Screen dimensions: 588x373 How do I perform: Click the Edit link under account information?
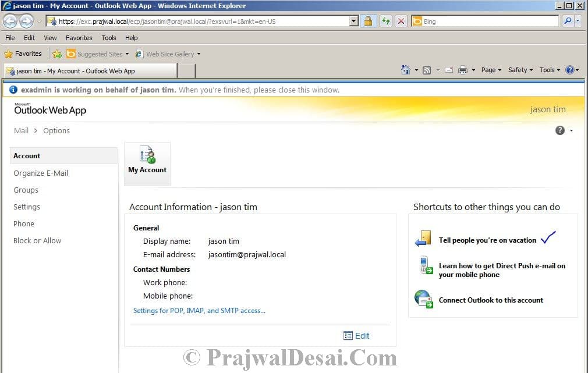tap(362, 336)
